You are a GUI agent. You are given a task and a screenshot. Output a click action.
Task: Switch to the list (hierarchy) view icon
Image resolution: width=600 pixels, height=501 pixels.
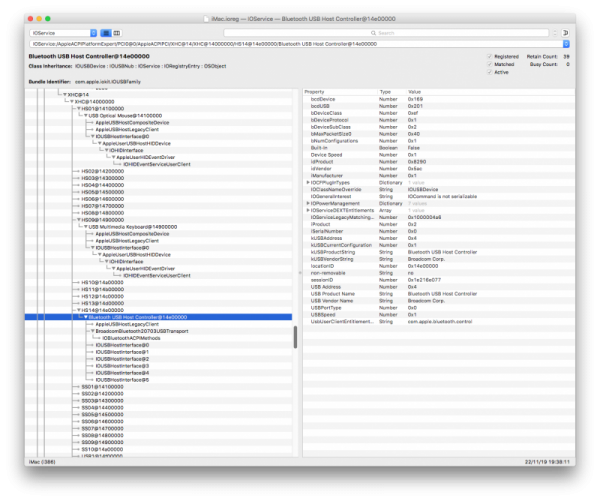pyautogui.click(x=106, y=33)
